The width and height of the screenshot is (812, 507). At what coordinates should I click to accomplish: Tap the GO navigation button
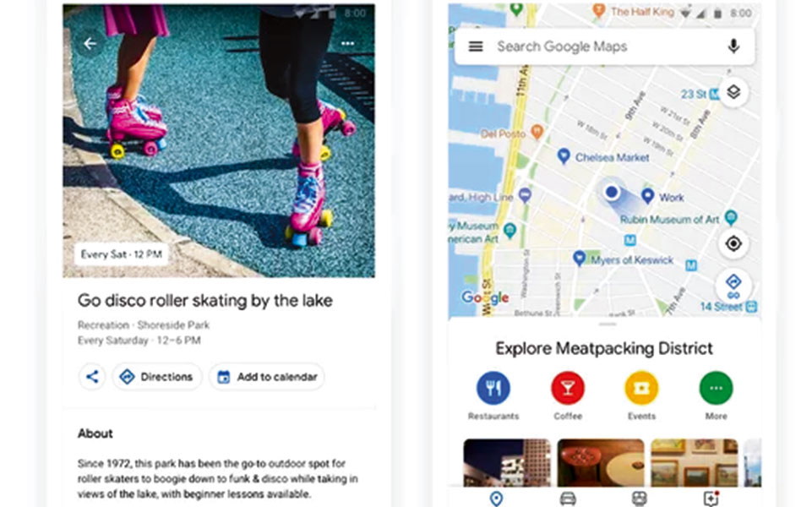(733, 286)
